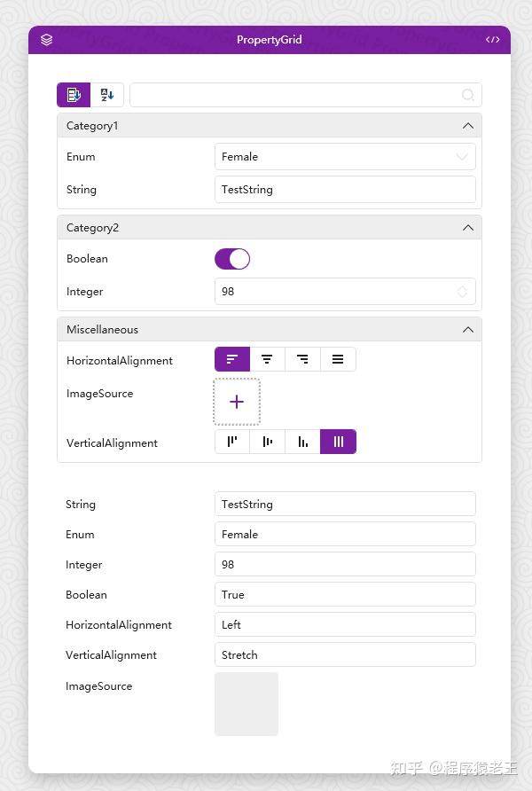532x791 pixels.
Task: Increment the Integer value with the stepper
Action: (x=462, y=287)
